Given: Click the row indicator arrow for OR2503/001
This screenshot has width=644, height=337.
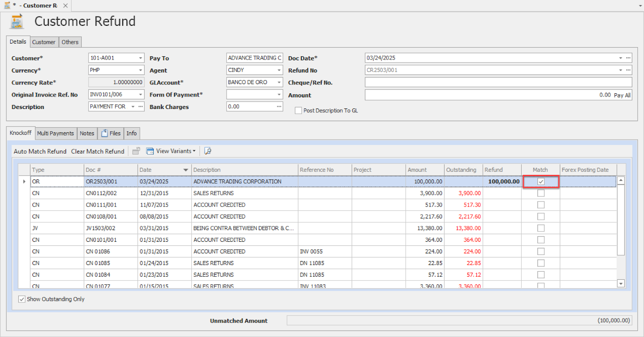Looking at the screenshot, I should (x=24, y=181).
